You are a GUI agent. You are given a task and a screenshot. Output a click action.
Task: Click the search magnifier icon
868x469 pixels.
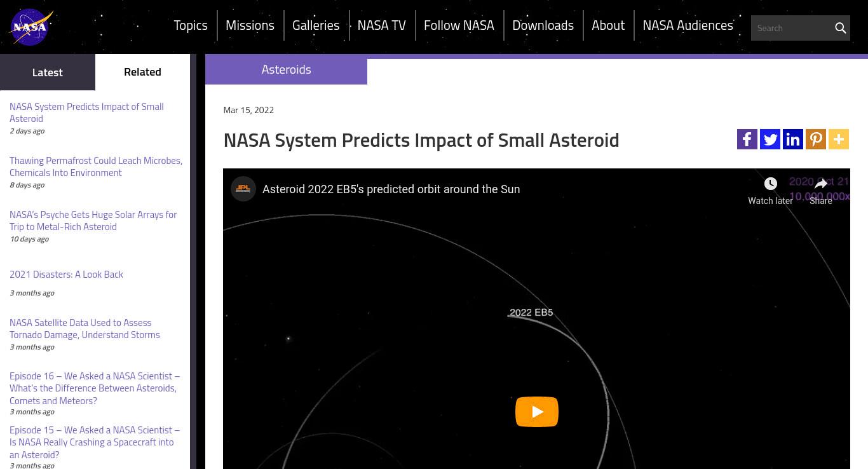840,28
